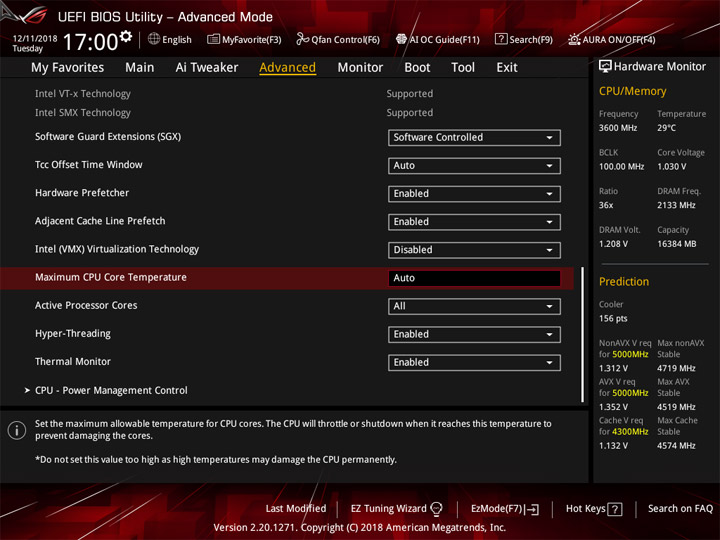
Task: Open Hyper-Threading dropdown
Action: (x=474, y=334)
